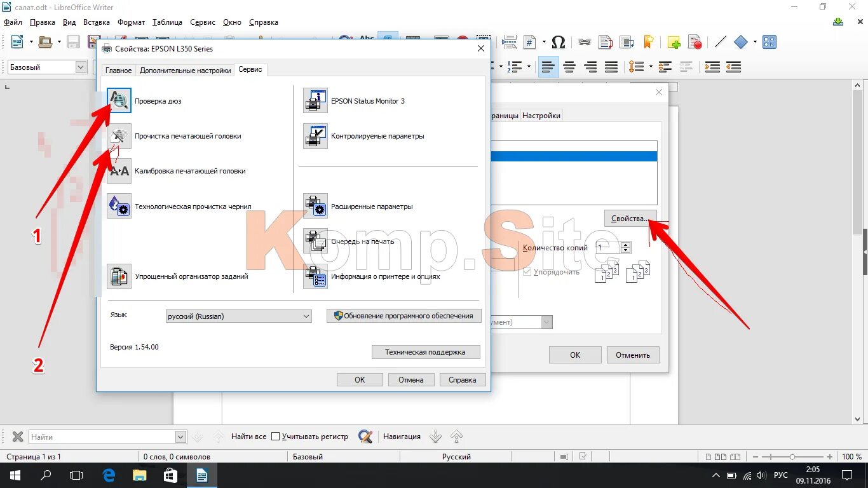Open Контролируемые параметры settings
The height and width of the screenshot is (488, 868).
tap(315, 136)
